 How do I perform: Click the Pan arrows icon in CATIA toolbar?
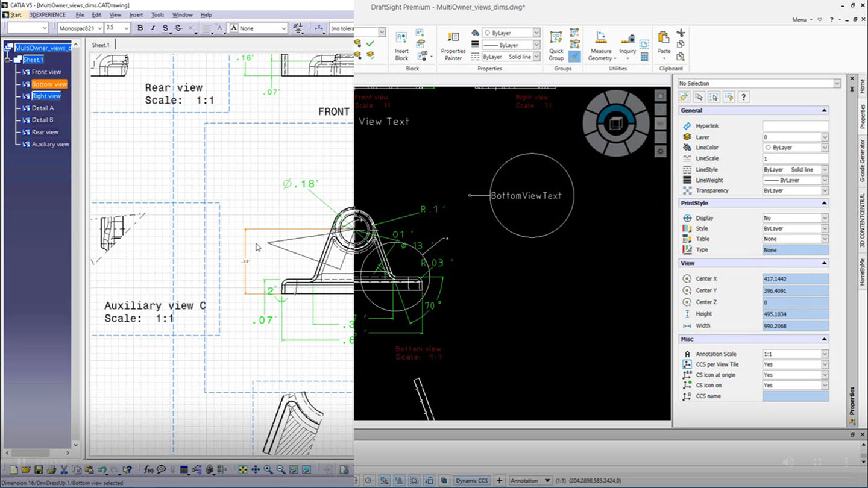[256, 469]
